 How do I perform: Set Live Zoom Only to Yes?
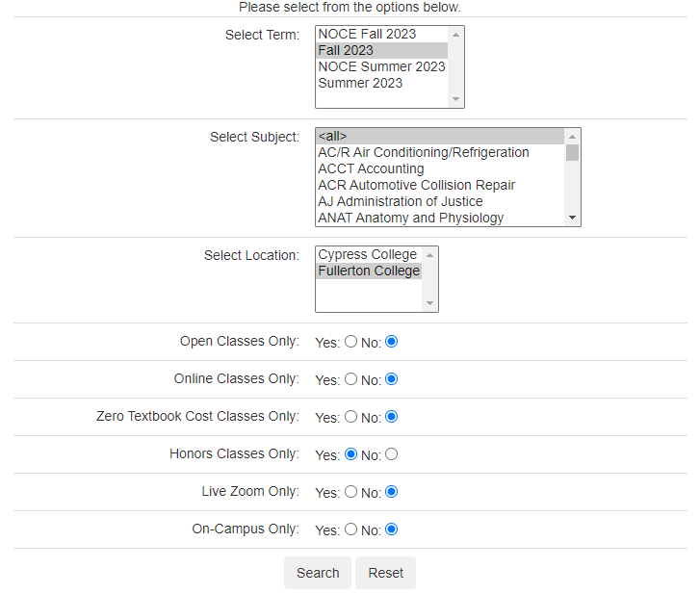coord(350,492)
